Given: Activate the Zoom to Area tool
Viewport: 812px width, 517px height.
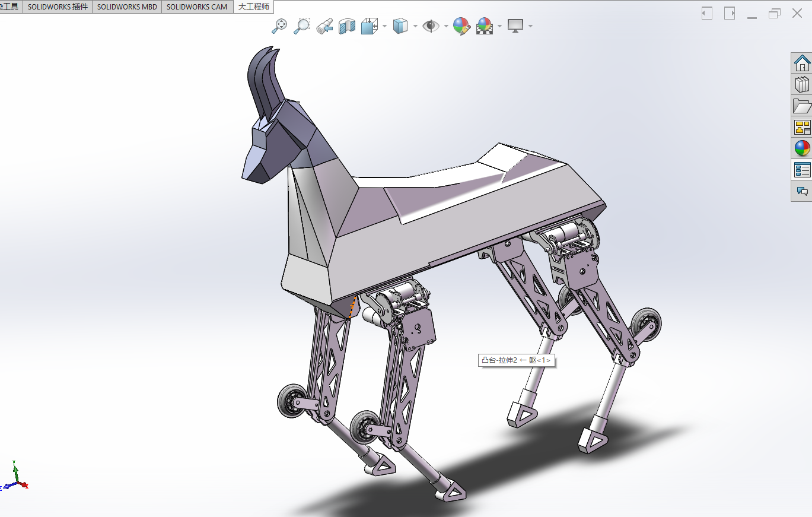Looking at the screenshot, I should point(302,26).
